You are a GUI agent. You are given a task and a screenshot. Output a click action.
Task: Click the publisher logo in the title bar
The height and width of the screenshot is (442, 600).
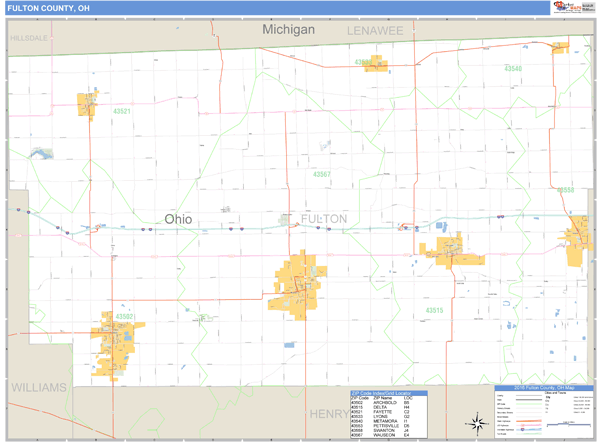coord(573,7)
